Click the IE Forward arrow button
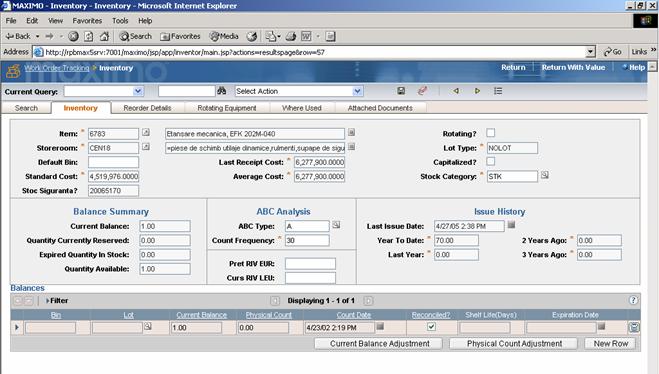 (50, 37)
